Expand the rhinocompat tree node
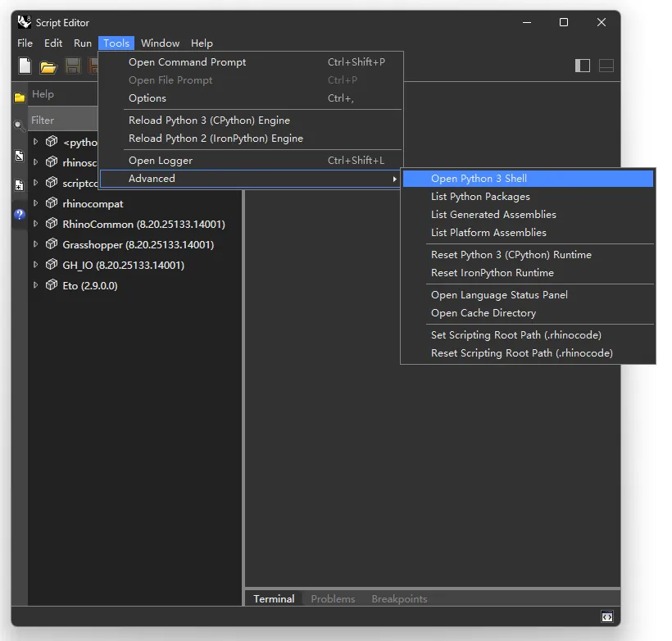 [36, 203]
